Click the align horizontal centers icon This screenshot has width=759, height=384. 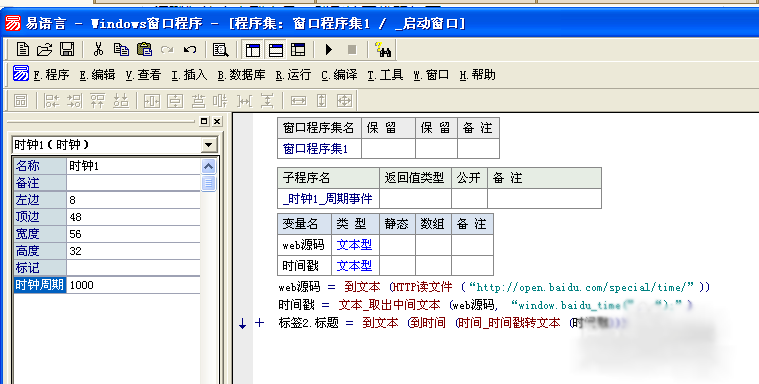pos(198,101)
